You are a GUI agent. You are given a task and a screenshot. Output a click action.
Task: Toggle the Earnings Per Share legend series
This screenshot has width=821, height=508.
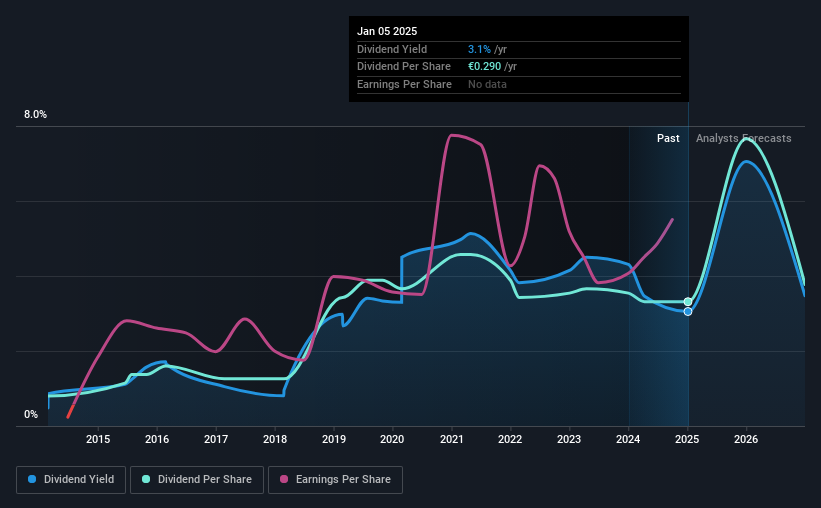pos(335,479)
